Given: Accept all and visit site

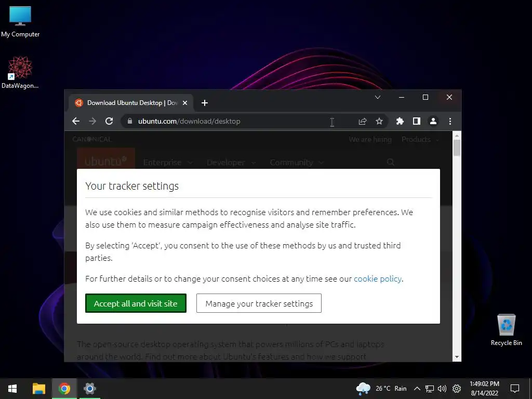Looking at the screenshot, I should [136, 303].
